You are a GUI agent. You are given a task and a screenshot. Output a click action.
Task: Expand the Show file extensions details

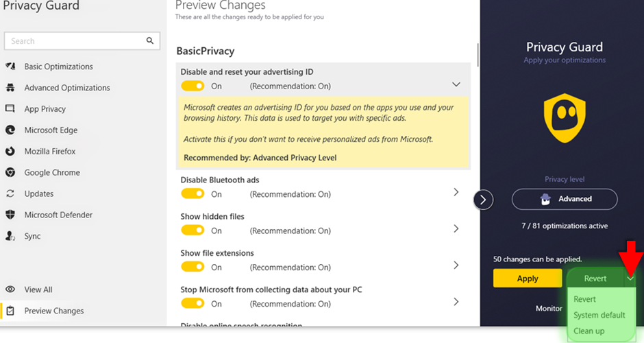pyautogui.click(x=456, y=265)
